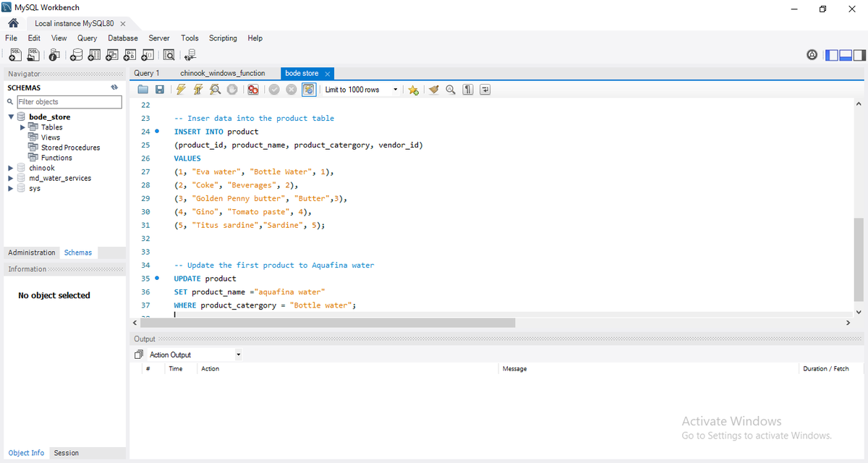868x463 pixels.
Task: Open the Object Info tab
Action: click(x=26, y=453)
